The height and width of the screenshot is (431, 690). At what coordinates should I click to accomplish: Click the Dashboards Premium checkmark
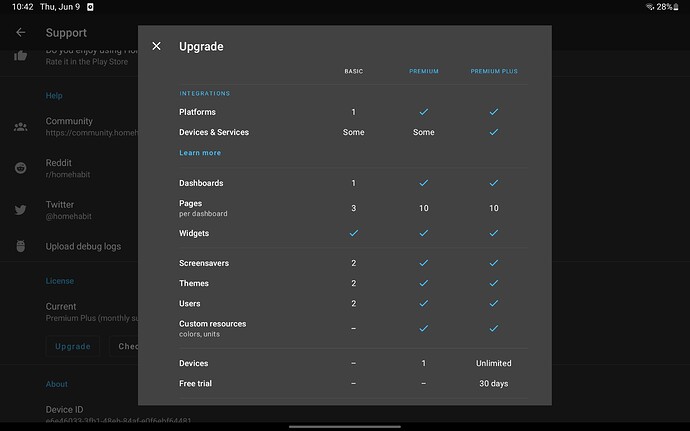(x=424, y=183)
